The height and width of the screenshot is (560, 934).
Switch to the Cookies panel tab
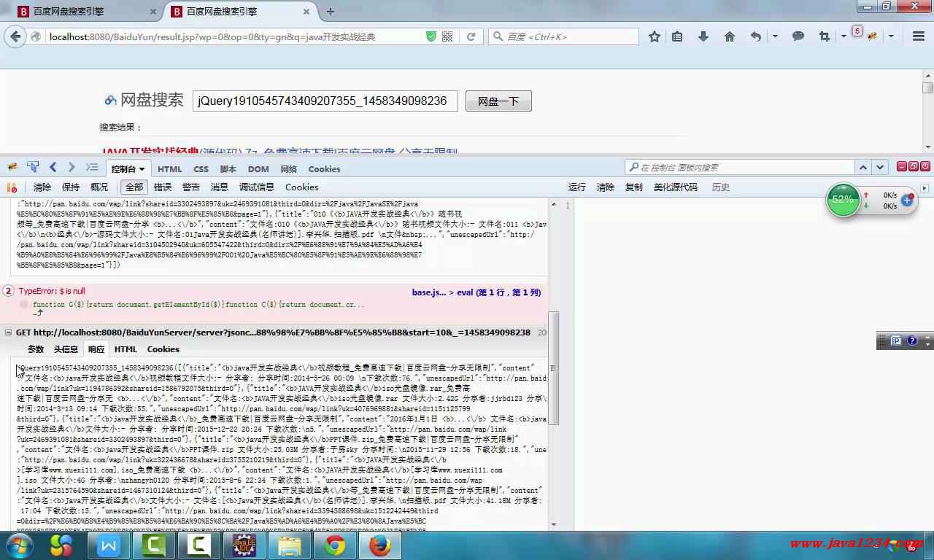pos(324,169)
